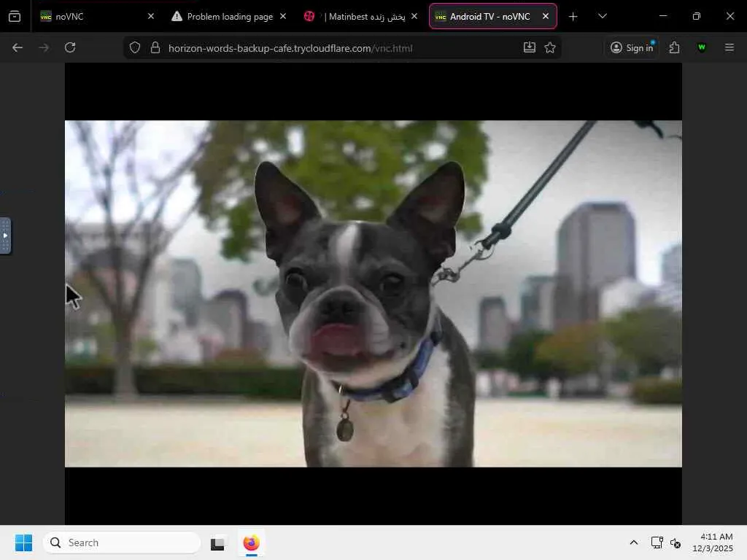Viewport: 747px width, 560px height.
Task: Open the Firefox hamburger application menu
Action: (729, 47)
